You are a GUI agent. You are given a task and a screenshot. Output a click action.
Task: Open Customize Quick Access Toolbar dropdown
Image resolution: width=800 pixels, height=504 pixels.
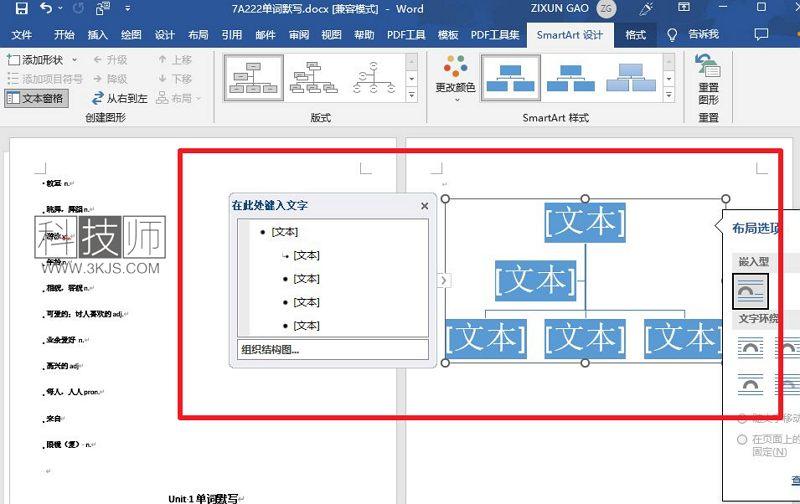(128, 8)
